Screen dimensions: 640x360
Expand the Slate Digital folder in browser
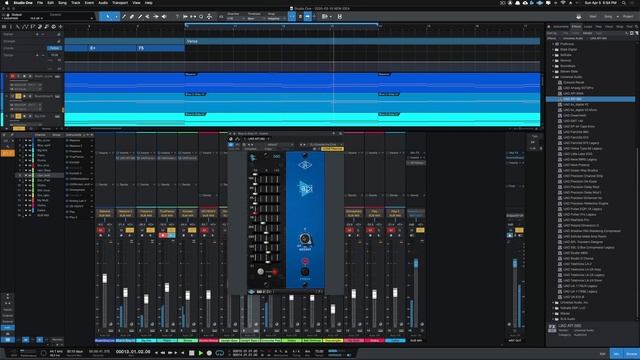(x=553, y=49)
